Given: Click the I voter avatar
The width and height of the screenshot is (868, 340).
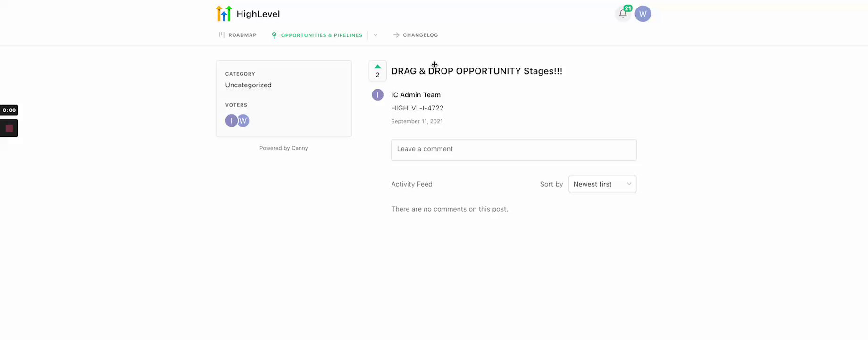Looking at the screenshot, I should 231,121.
